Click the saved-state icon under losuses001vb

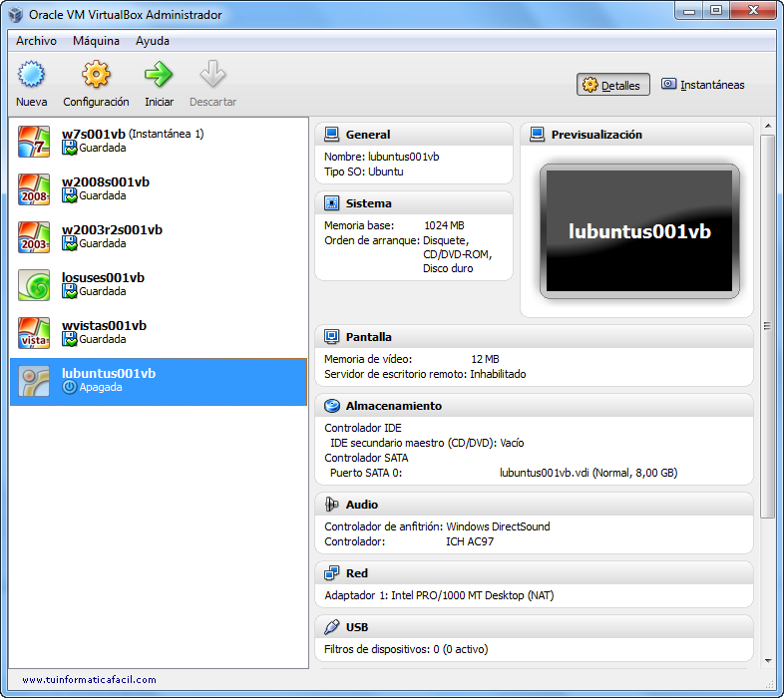click(70, 291)
